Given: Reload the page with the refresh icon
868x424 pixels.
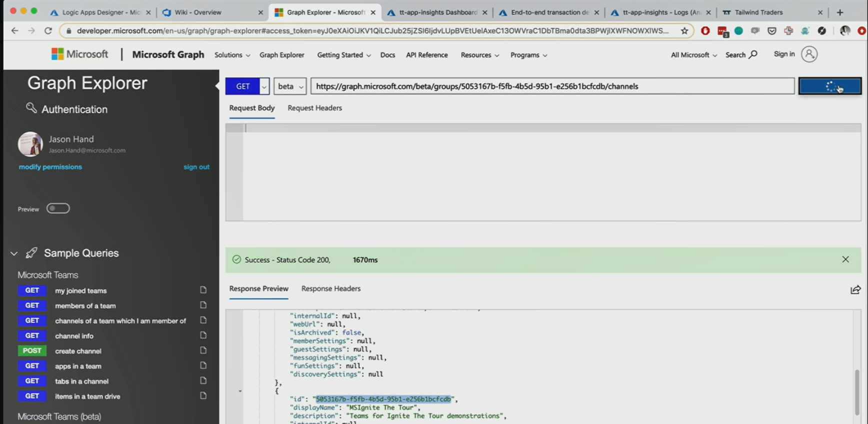Looking at the screenshot, I should click(x=48, y=31).
